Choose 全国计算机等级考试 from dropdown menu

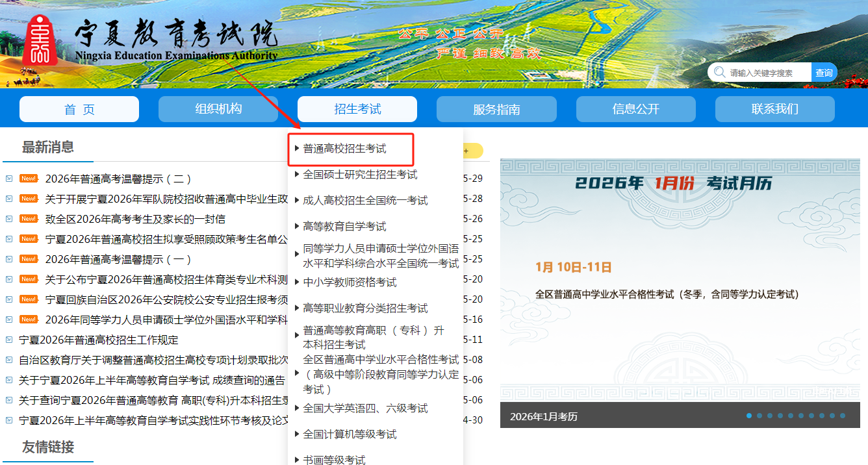pyautogui.click(x=350, y=434)
